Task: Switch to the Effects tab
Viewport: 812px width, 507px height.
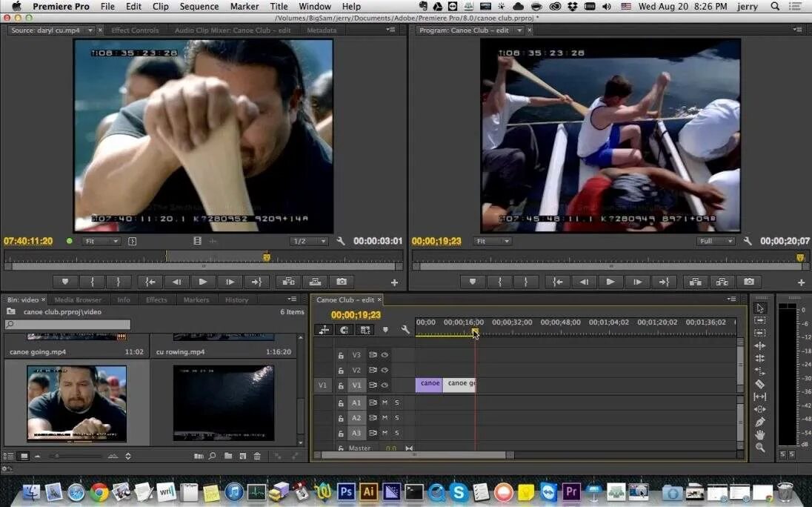Action: tap(156, 300)
